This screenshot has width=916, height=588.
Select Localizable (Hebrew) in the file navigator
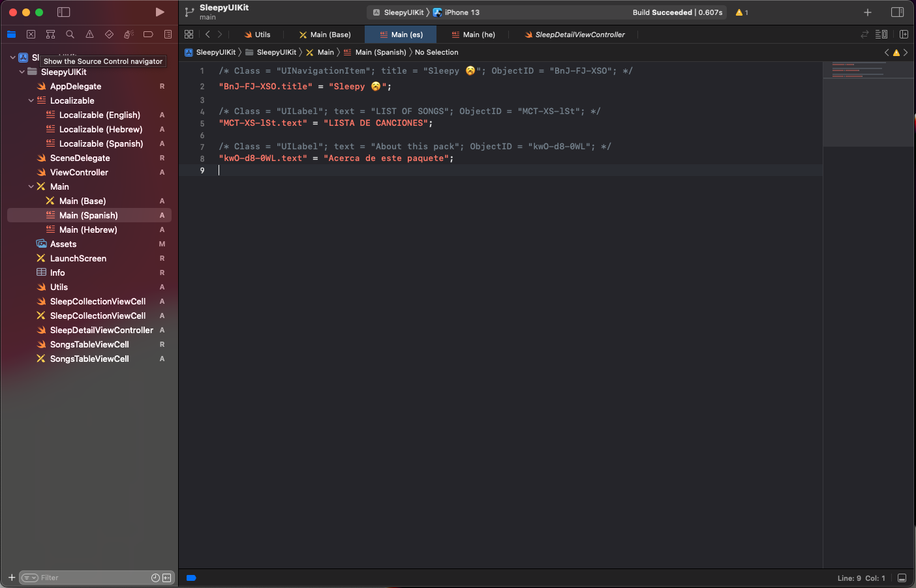point(100,130)
